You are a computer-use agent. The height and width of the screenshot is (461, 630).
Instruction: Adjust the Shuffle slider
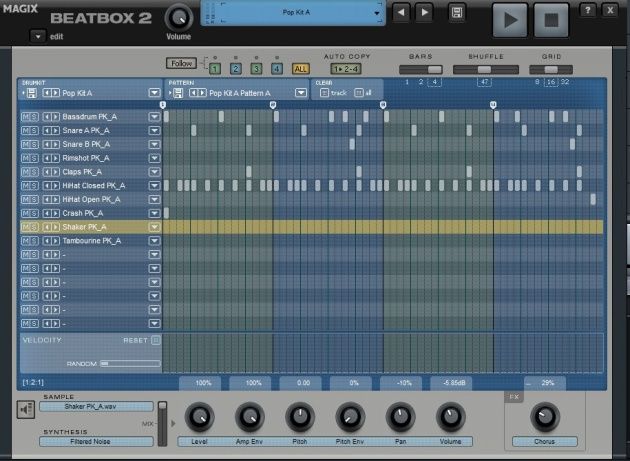pyautogui.click(x=486, y=70)
